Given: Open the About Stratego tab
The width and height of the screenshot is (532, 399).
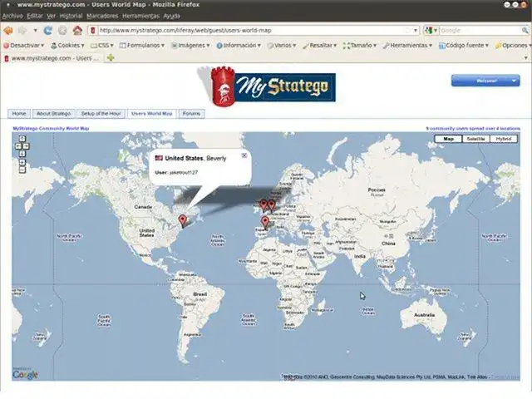Looking at the screenshot, I should coord(53,114).
